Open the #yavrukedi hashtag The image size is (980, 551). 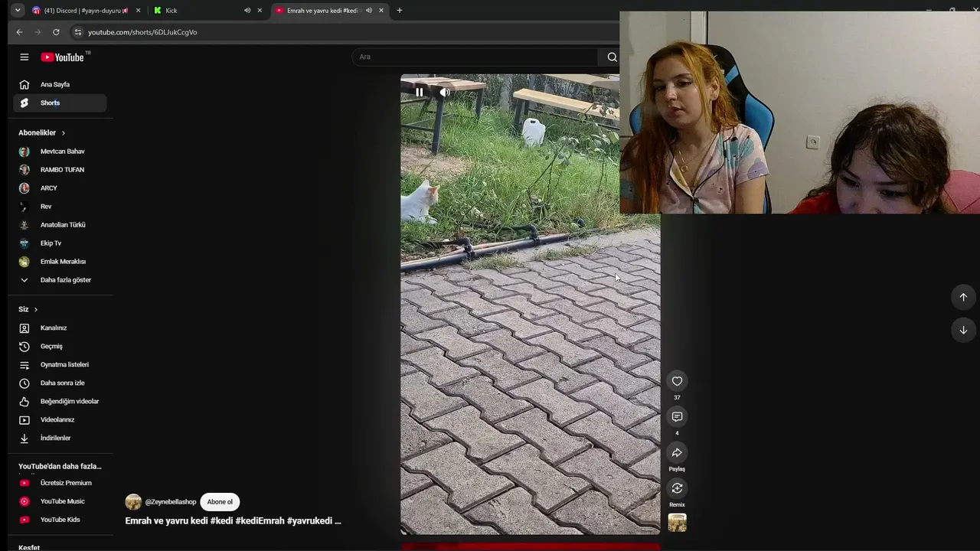point(309,521)
